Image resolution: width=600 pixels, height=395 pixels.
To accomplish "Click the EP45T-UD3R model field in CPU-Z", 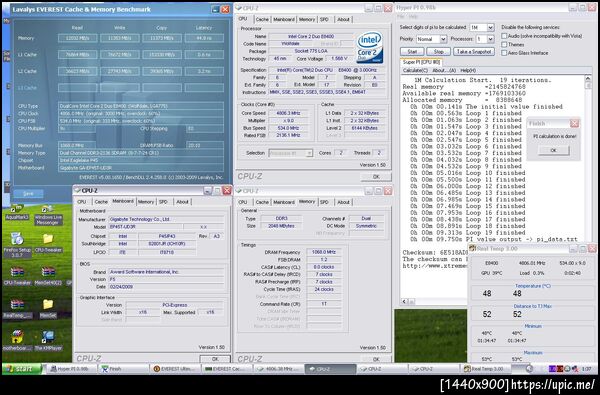I will pyautogui.click(x=145, y=227).
